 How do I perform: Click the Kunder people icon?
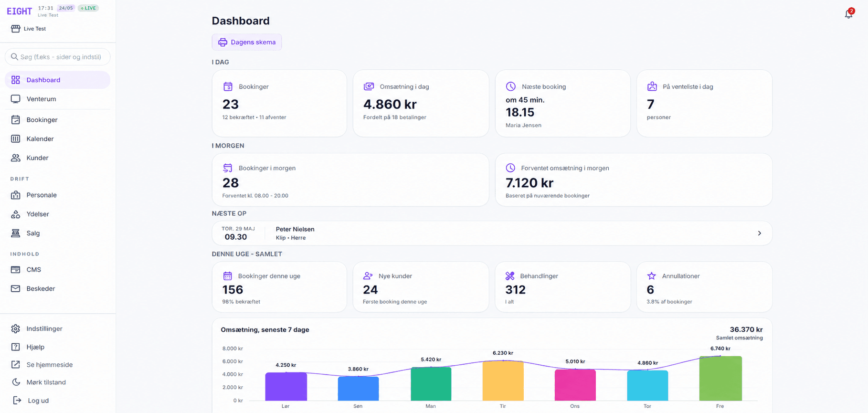click(x=16, y=158)
